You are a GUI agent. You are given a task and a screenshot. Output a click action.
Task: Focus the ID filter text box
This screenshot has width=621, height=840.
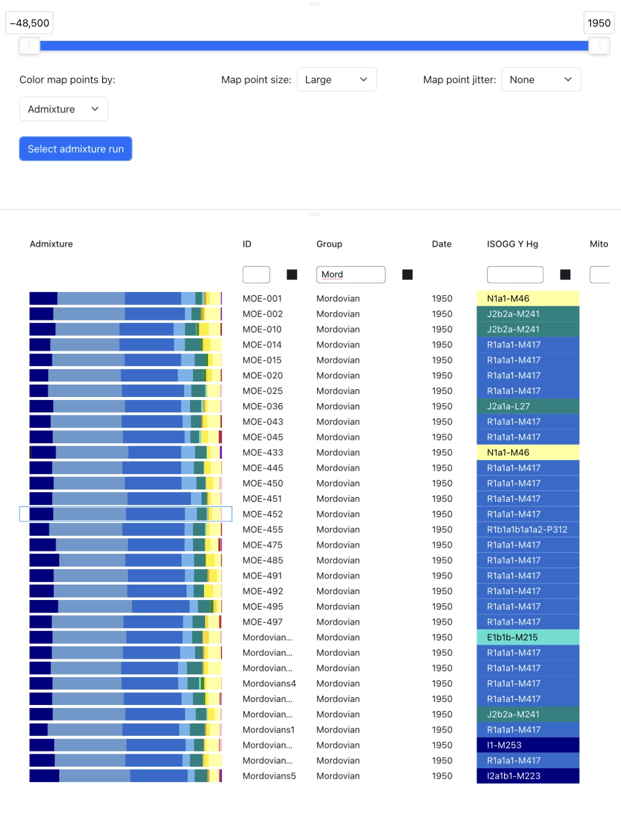coord(256,274)
